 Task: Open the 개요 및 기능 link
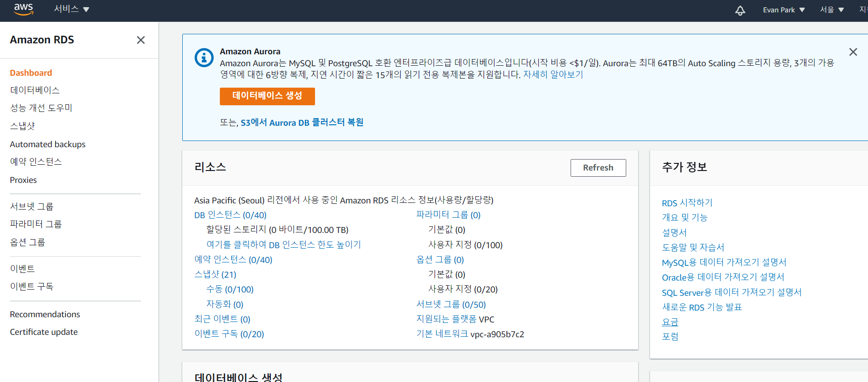(x=685, y=218)
